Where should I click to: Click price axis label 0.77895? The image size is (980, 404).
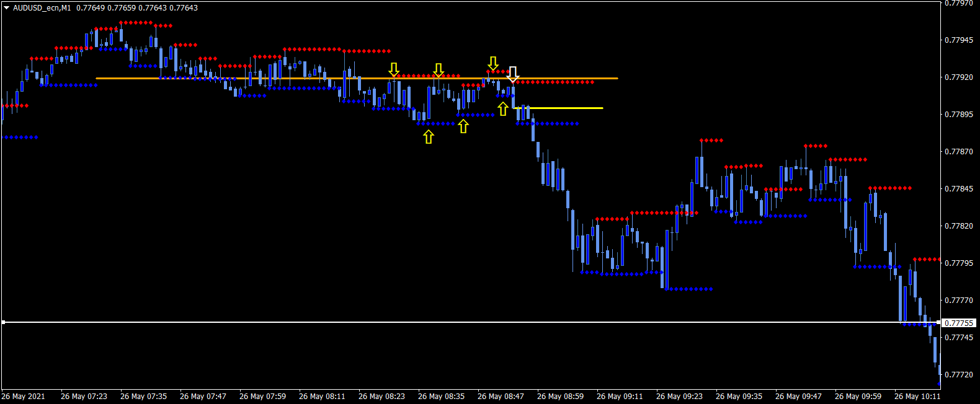pyautogui.click(x=959, y=115)
